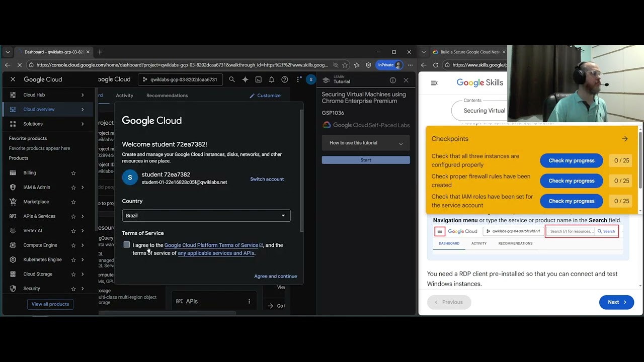This screenshot has height=362, width=644.
Task: Check progress for three instances configured
Action: 572,160
